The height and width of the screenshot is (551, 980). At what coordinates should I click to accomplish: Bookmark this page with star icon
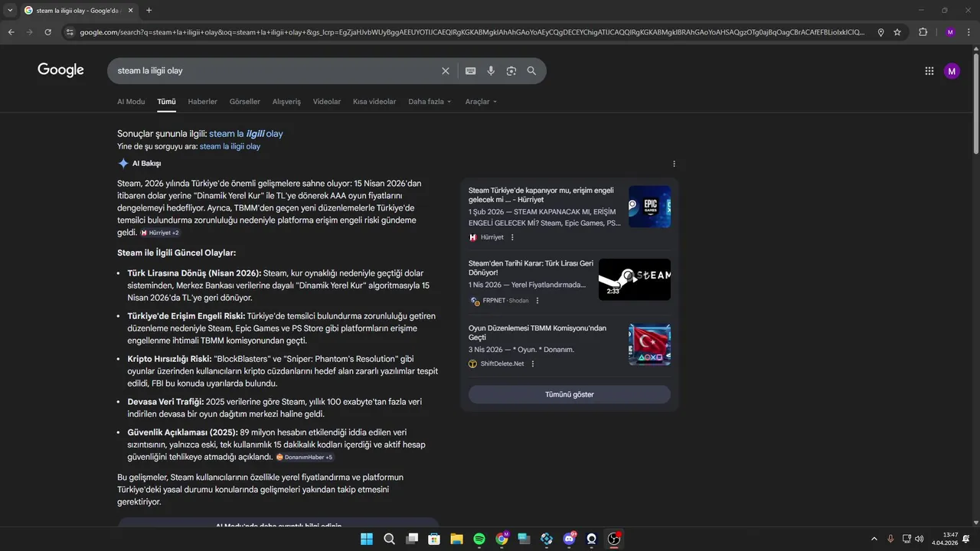pos(897,32)
